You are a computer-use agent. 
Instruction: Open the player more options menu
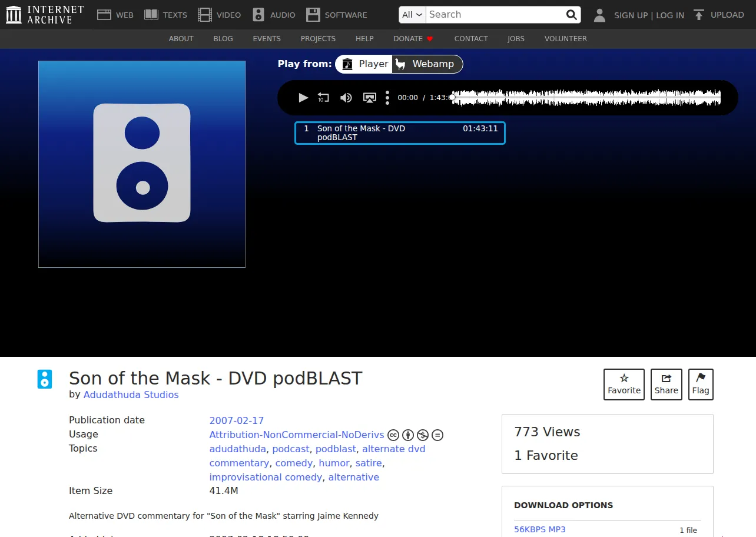pos(387,98)
